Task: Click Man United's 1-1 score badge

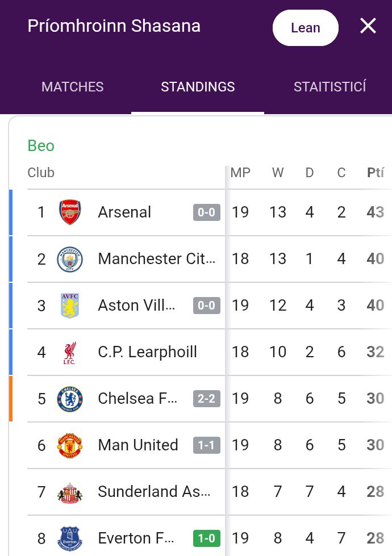Action: 206,445
